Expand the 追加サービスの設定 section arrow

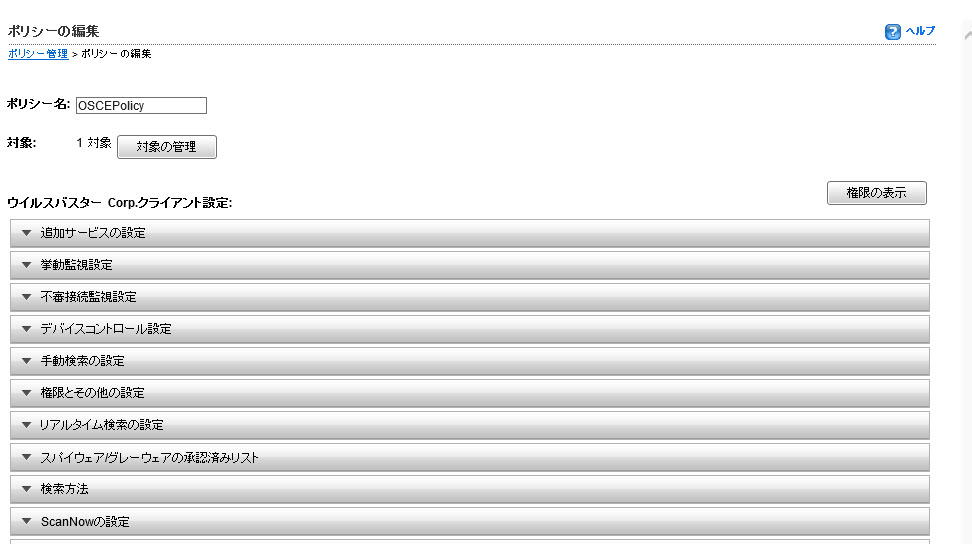26,233
